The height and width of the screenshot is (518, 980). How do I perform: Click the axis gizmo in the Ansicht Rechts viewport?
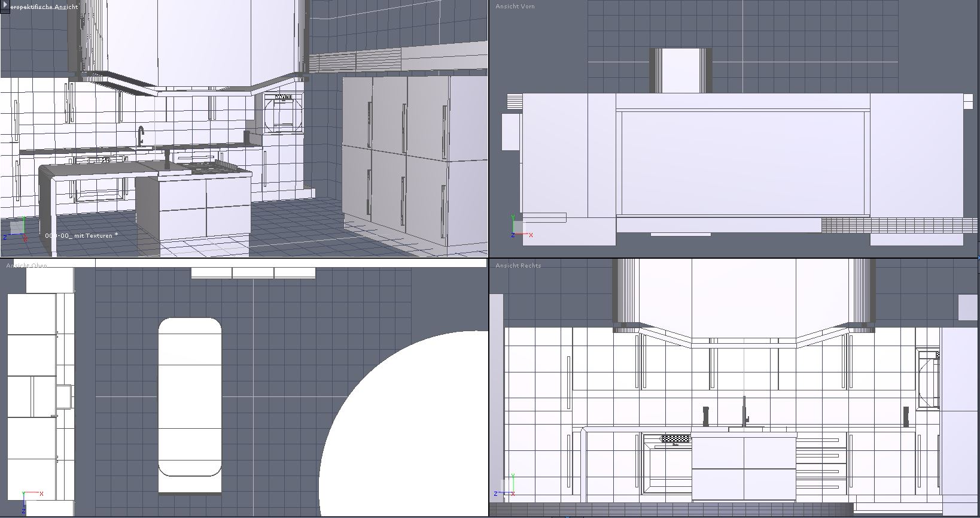tap(505, 486)
